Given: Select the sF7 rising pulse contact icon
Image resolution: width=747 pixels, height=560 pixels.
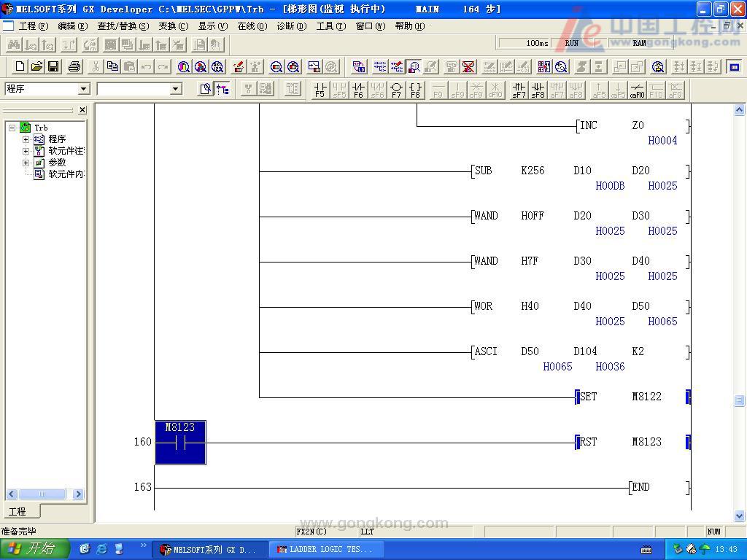Looking at the screenshot, I should click(519, 90).
